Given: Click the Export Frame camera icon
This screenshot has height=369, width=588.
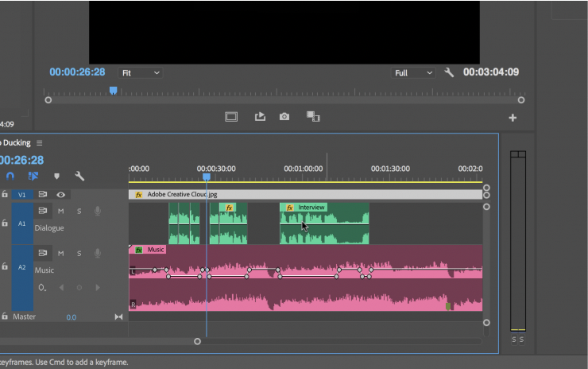Looking at the screenshot, I should point(284,117).
